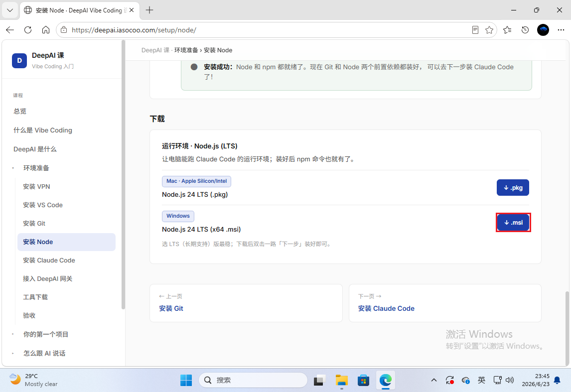This screenshot has height=392, width=571.
Task: Switch input method via 英 indicator
Action: click(481, 381)
